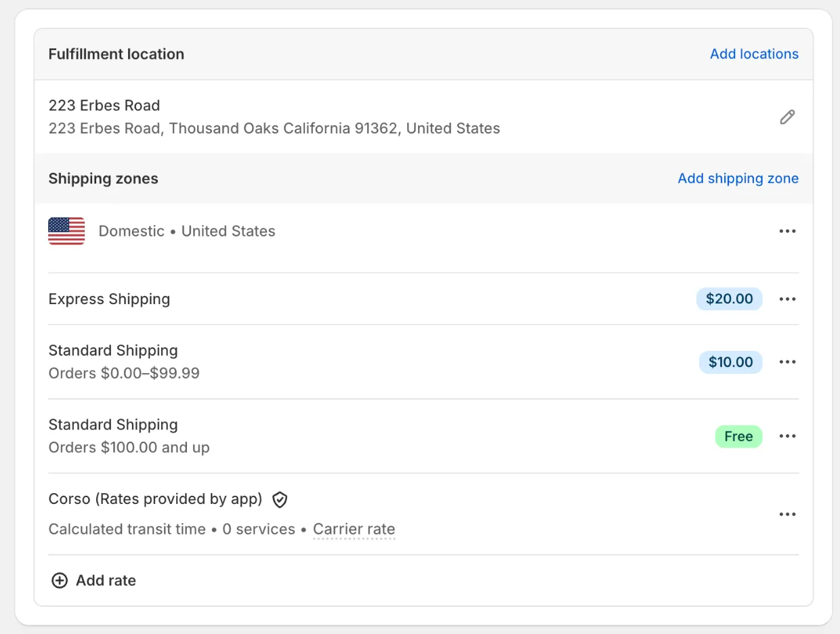Select the Express Shipping rate name
Image resolution: width=840 pixels, height=634 pixels.
[109, 299]
